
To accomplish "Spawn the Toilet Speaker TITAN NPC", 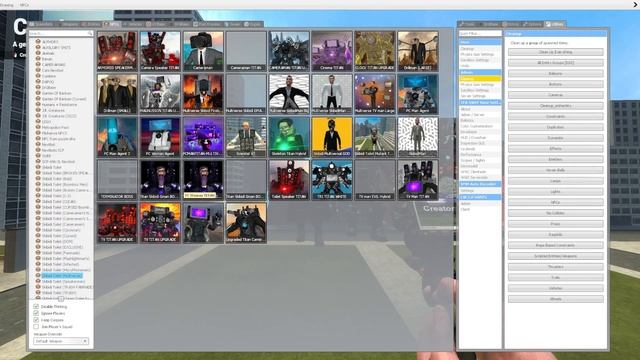I will pos(289,180).
